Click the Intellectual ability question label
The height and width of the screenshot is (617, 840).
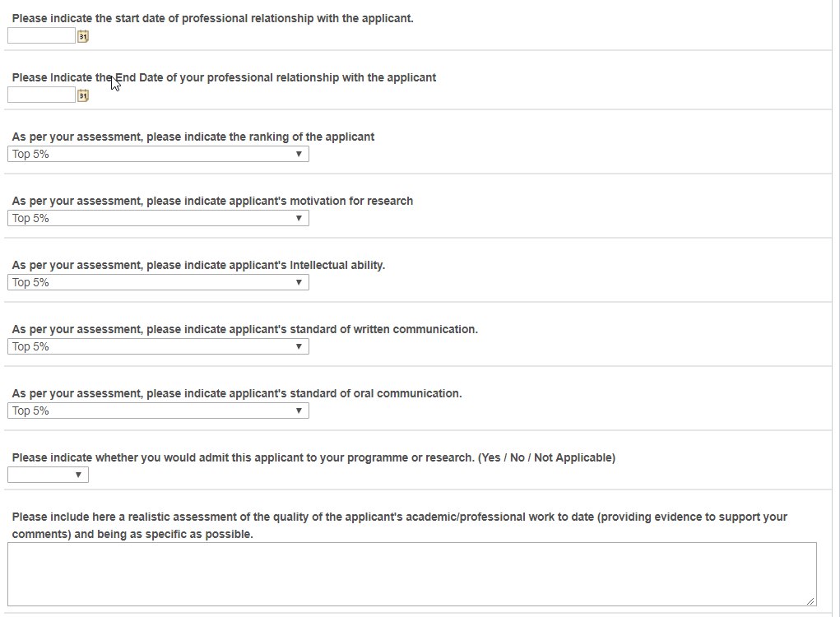point(198,265)
